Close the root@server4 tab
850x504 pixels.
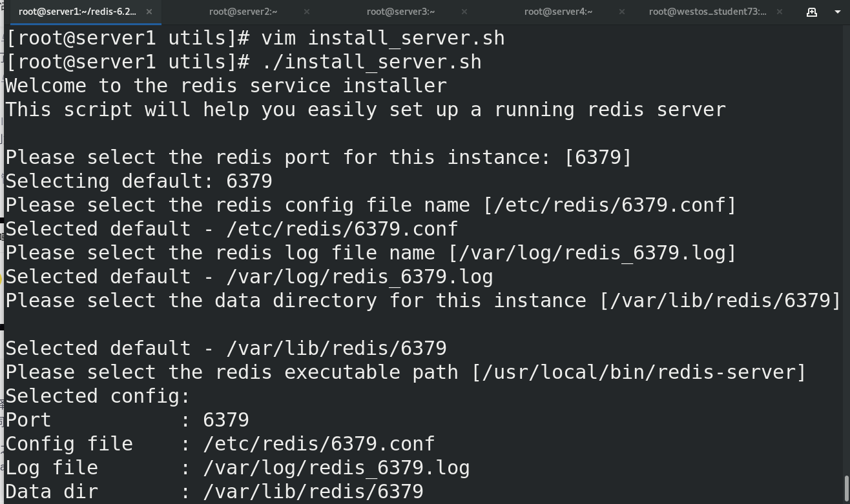tap(622, 12)
